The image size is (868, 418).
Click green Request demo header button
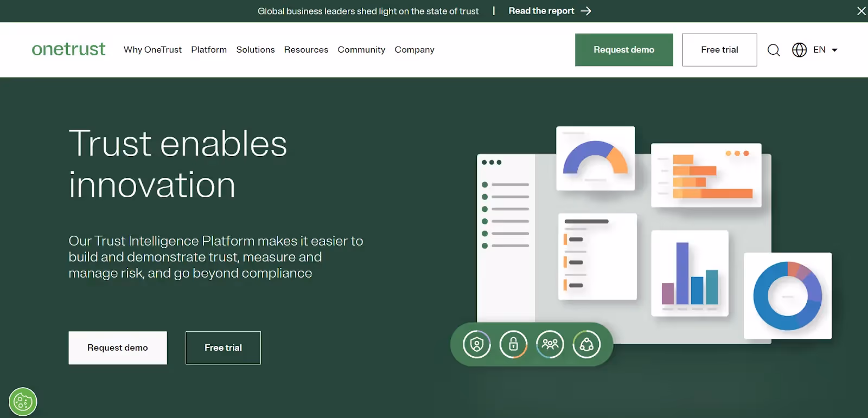(624, 50)
